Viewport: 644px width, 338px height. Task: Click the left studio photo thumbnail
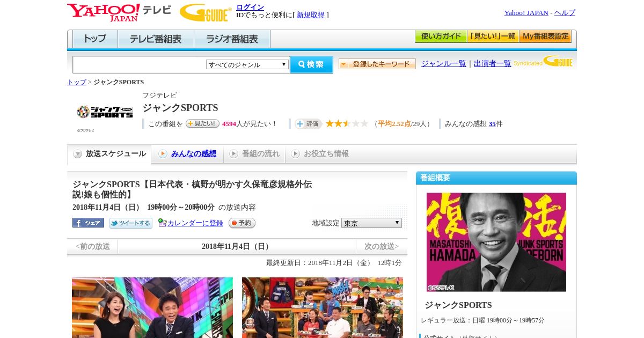pos(152,307)
